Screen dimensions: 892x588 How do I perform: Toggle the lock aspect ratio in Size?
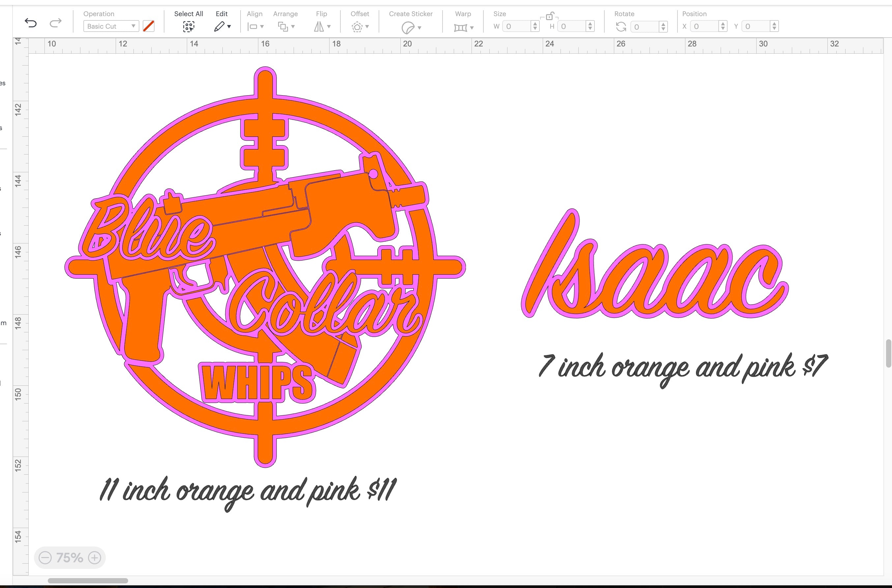click(550, 15)
